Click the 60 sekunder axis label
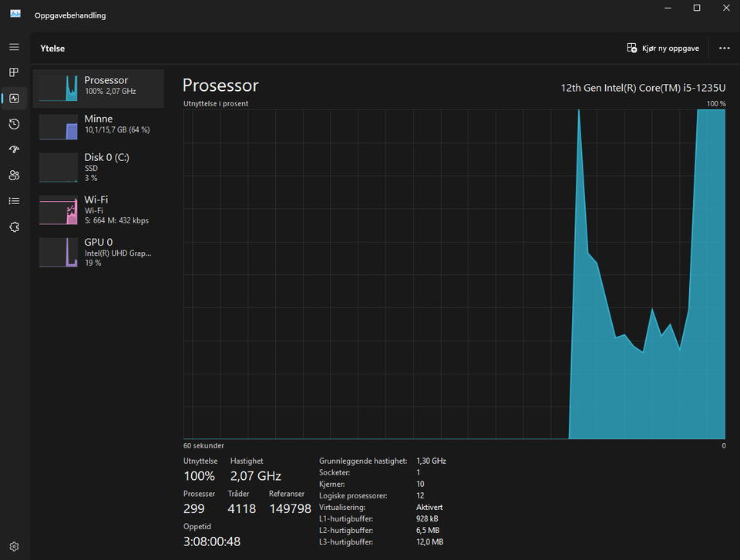 coord(203,445)
